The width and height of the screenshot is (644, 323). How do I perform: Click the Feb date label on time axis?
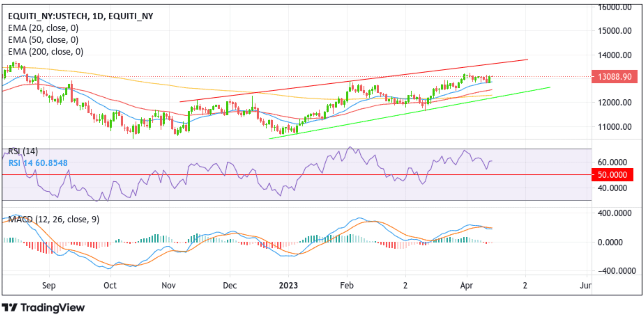tap(347, 285)
